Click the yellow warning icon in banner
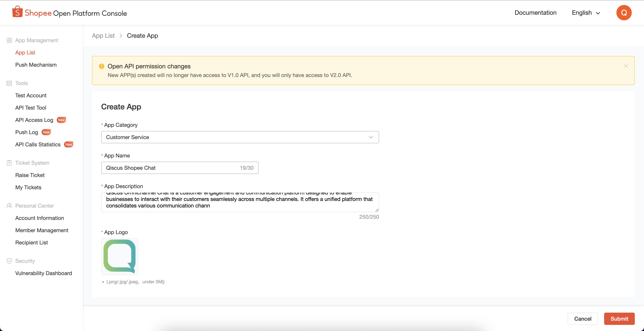Image resolution: width=644 pixels, height=331 pixels. [102, 66]
